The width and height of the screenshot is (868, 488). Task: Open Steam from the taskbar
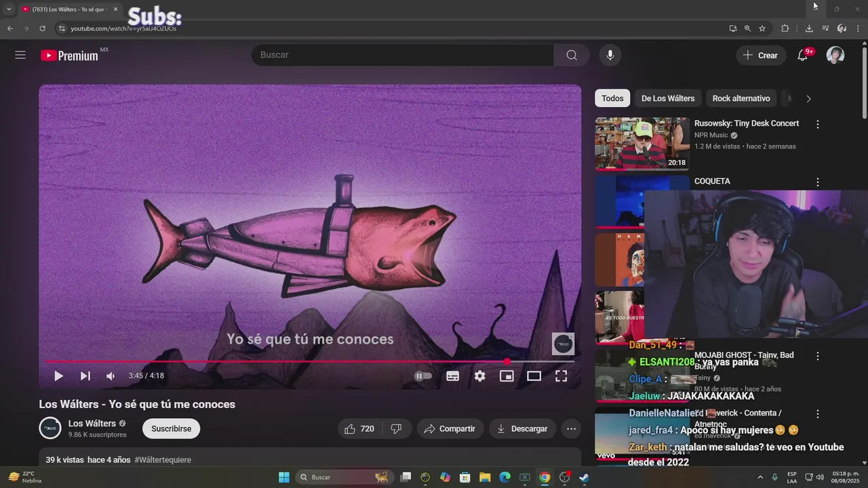(584, 477)
